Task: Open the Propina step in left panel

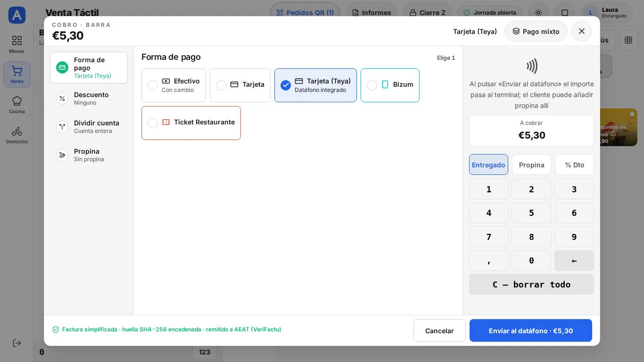Action: click(89, 155)
